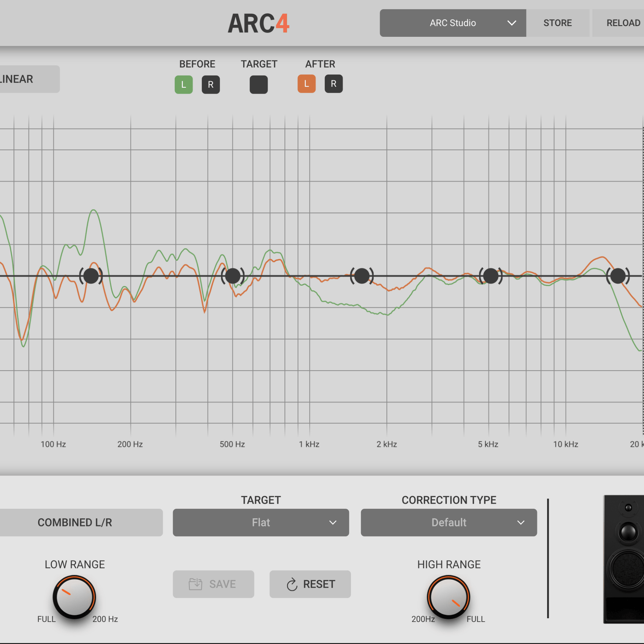Open the CORRECTION TYPE Default dropdown
Viewport: 644px width, 644px height.
449,522
